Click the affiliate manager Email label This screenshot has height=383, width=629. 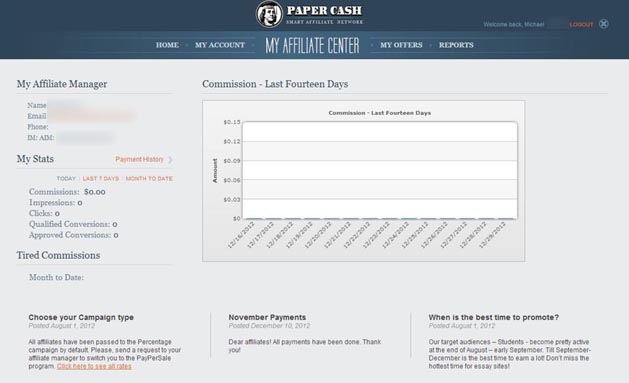[37, 116]
